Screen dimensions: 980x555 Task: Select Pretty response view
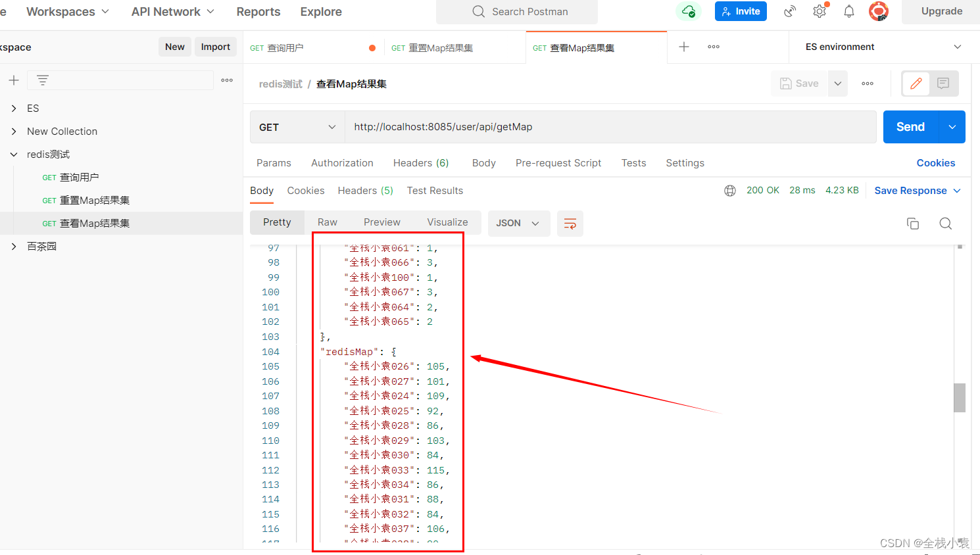[x=277, y=222]
